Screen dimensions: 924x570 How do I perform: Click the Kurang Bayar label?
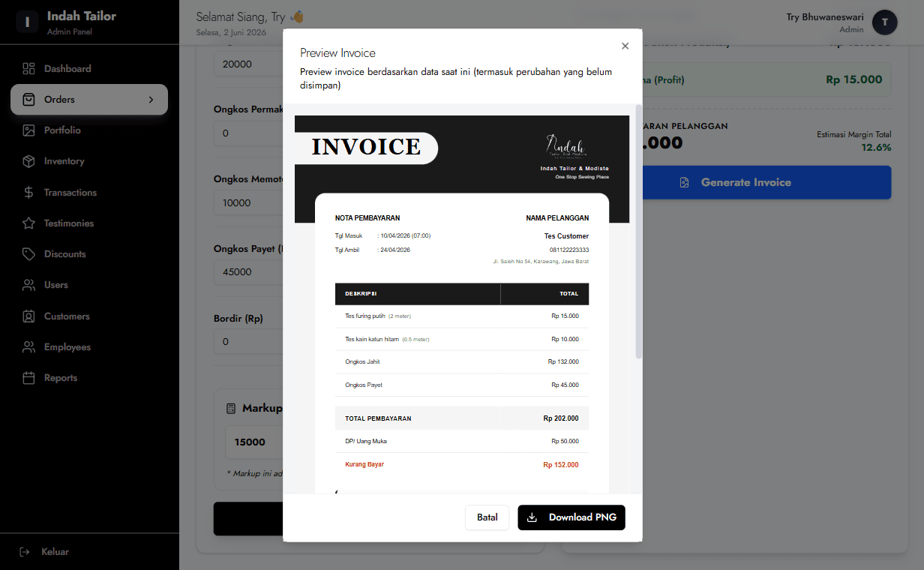pos(364,464)
